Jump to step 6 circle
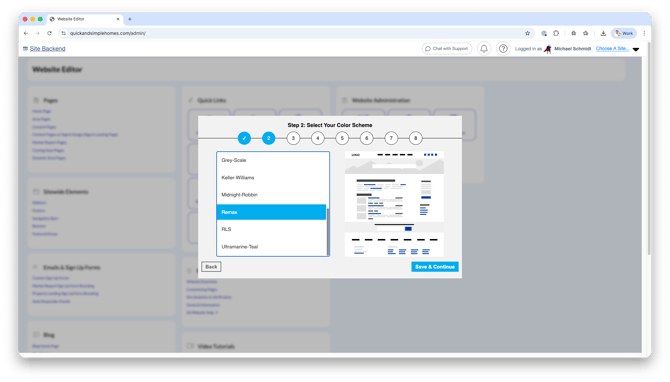The width and height of the screenshot is (670, 382). (x=366, y=138)
